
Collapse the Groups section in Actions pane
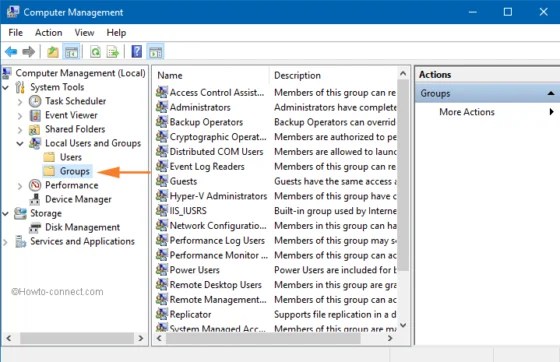point(551,93)
